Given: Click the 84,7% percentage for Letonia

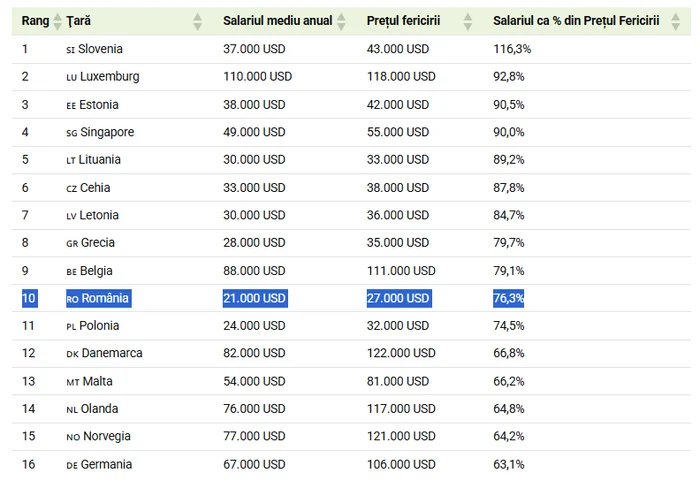Looking at the screenshot, I should [x=508, y=215].
